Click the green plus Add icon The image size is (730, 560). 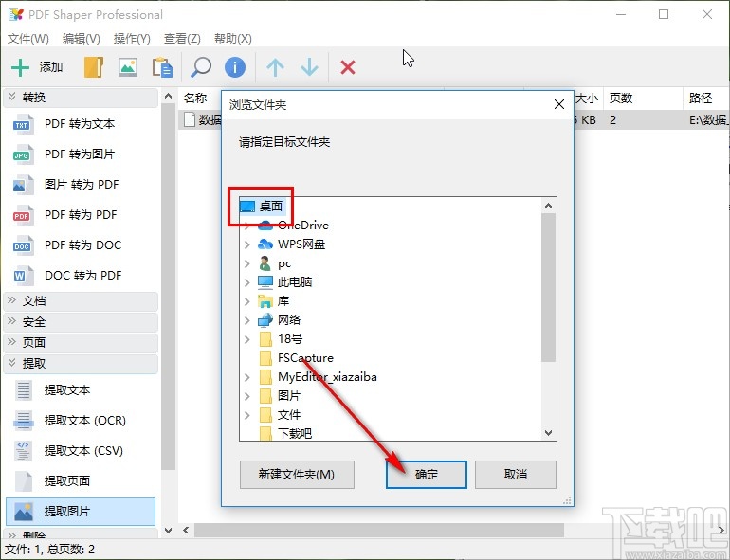pos(20,67)
